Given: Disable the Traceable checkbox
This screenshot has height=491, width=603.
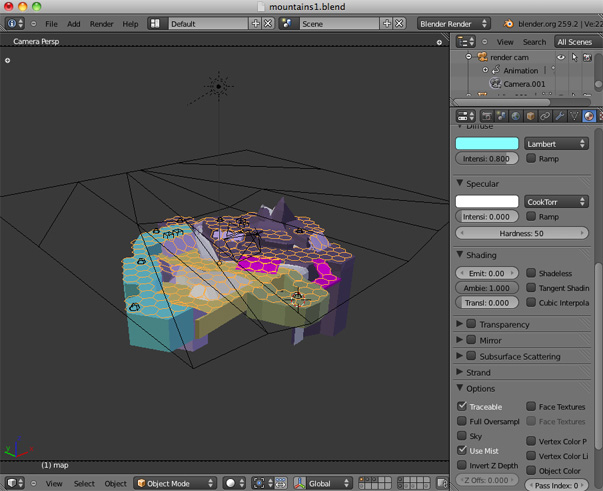Looking at the screenshot, I should [x=462, y=407].
